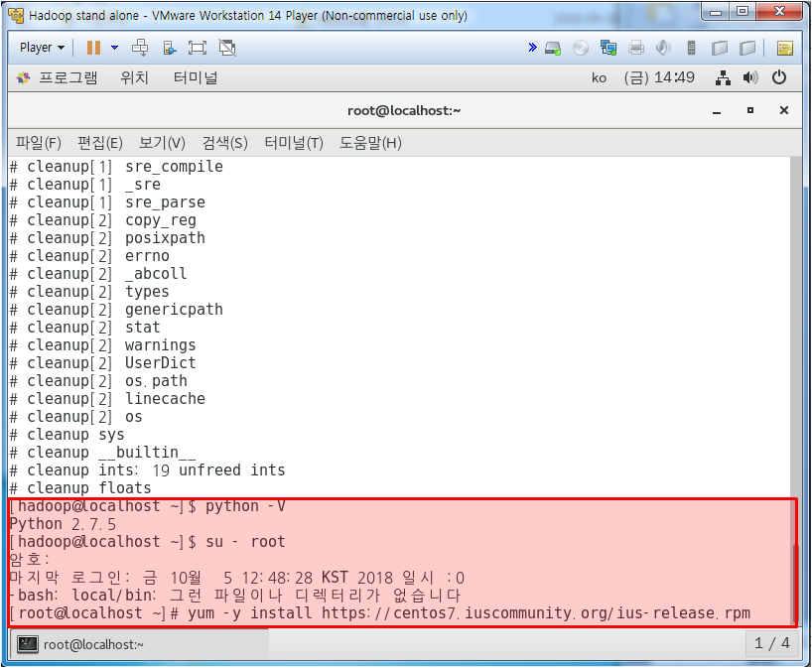Open the 터미널(T) menu
Viewport: 812px width, 668px height.
pos(294,143)
